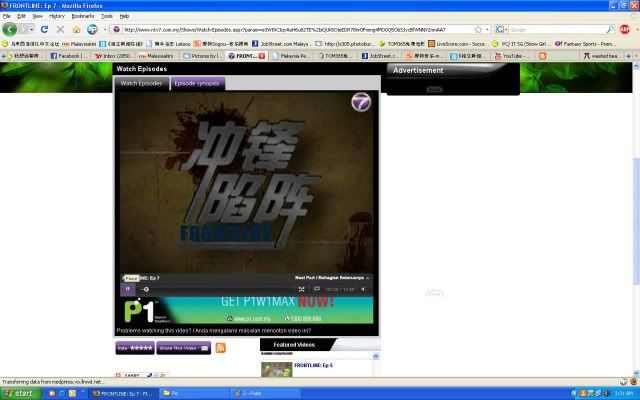Pause the video with the pause button
Screen dimensions: 640x400
pyautogui.click(x=128, y=289)
